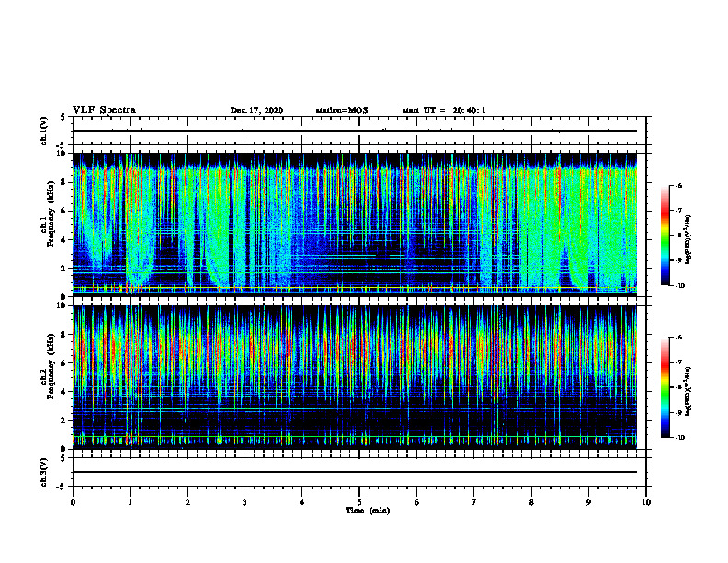
Task: Click the time axis tick label "8"
Action: point(531,502)
